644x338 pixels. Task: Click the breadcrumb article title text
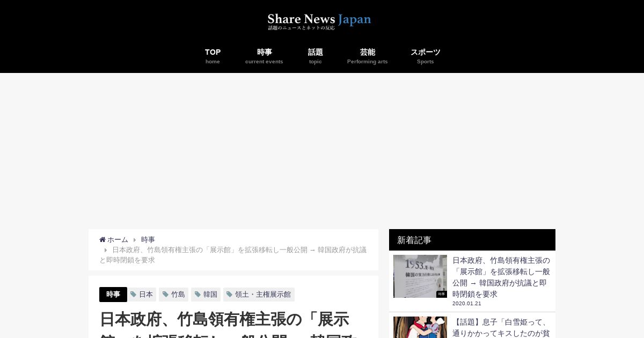pyautogui.click(x=233, y=255)
